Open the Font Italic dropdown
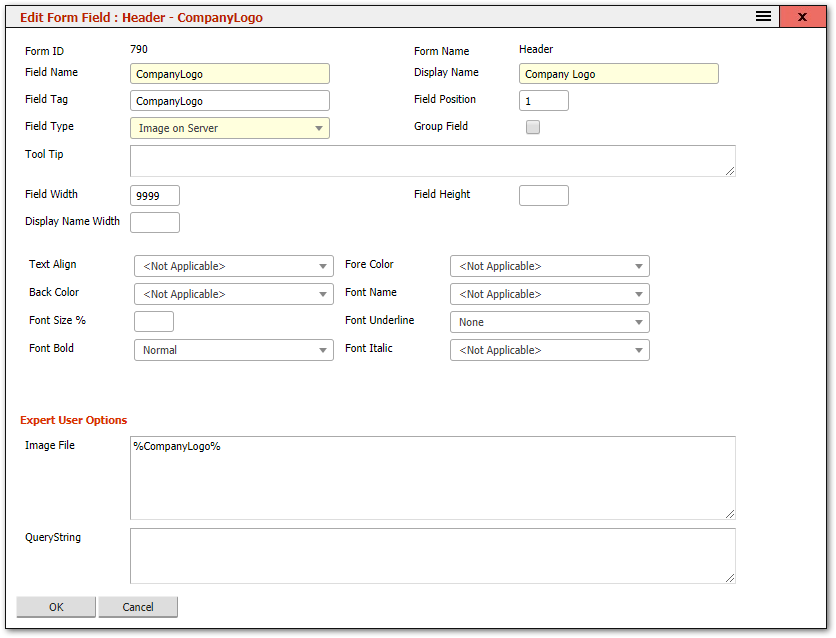Image resolution: width=836 pixels, height=638 pixels. 549,350
